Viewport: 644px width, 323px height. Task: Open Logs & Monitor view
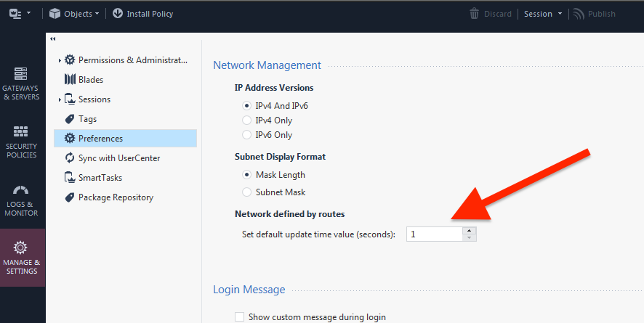(x=21, y=200)
